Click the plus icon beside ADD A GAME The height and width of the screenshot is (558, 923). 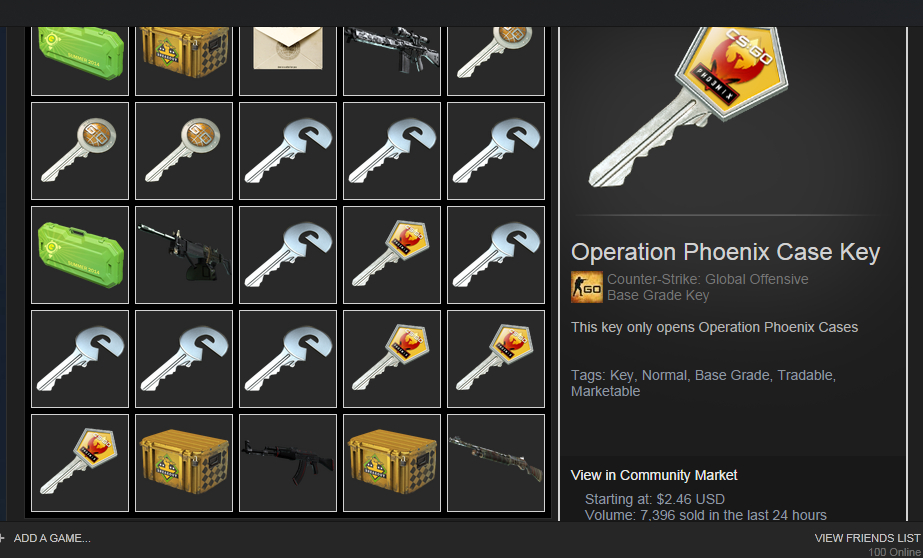[2, 537]
